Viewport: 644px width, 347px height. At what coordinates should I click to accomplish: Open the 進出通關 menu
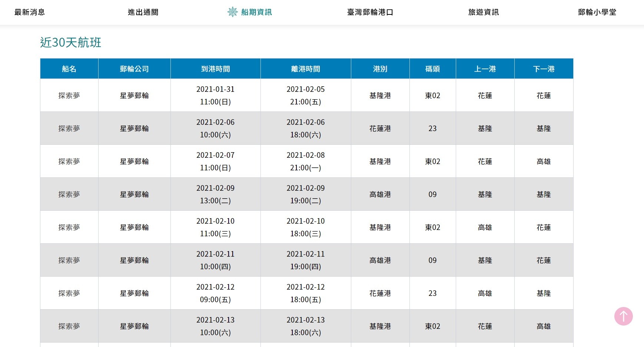coord(143,12)
